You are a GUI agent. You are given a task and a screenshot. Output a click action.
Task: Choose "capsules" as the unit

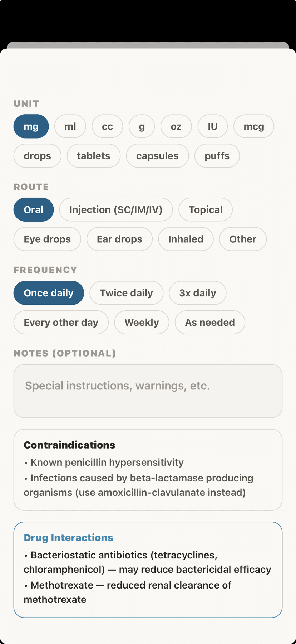click(157, 156)
